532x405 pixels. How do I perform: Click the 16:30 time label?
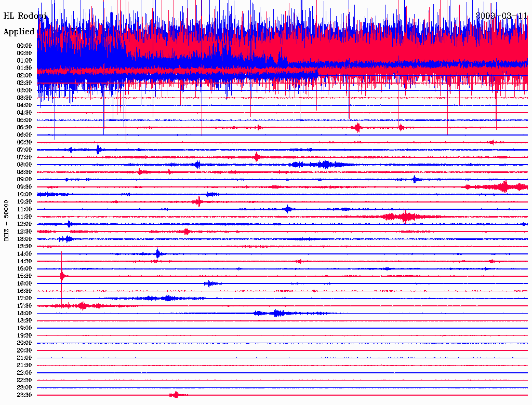[x=24, y=291]
